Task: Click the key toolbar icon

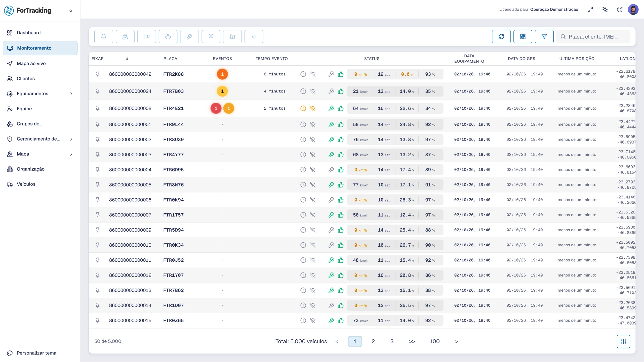Action: (x=189, y=37)
